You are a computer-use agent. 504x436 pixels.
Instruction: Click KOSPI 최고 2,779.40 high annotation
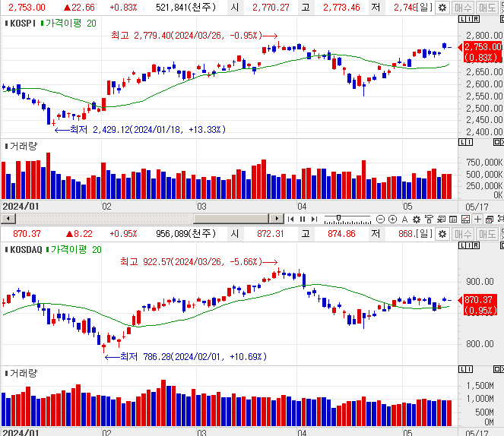[194, 35]
